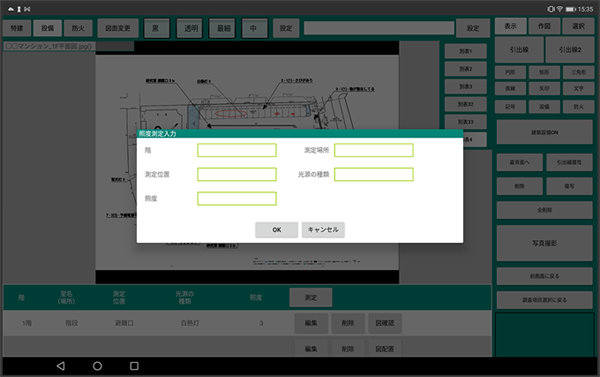This screenshot has width=600, height=377.
Task: Toggle the 透明 transparency option
Action: pos(190,28)
